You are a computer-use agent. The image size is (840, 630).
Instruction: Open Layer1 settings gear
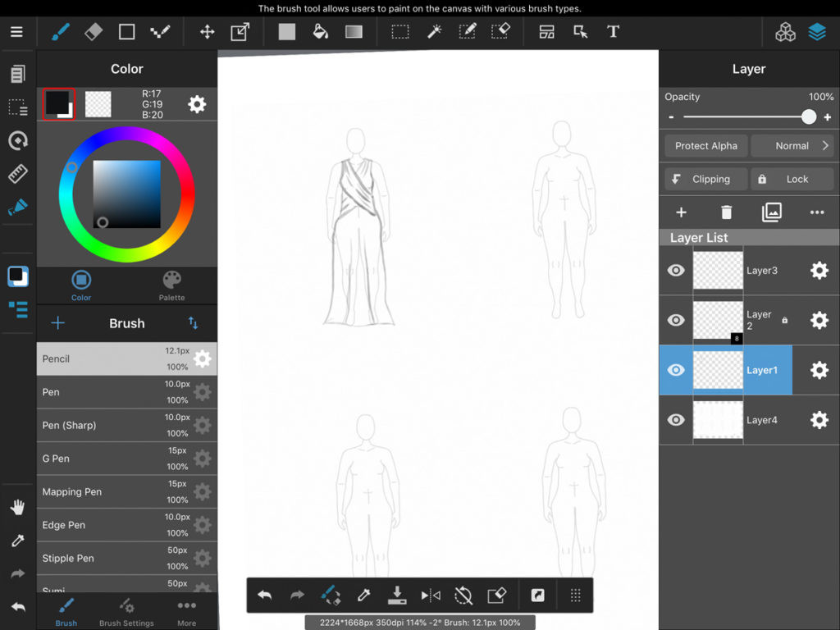click(819, 370)
